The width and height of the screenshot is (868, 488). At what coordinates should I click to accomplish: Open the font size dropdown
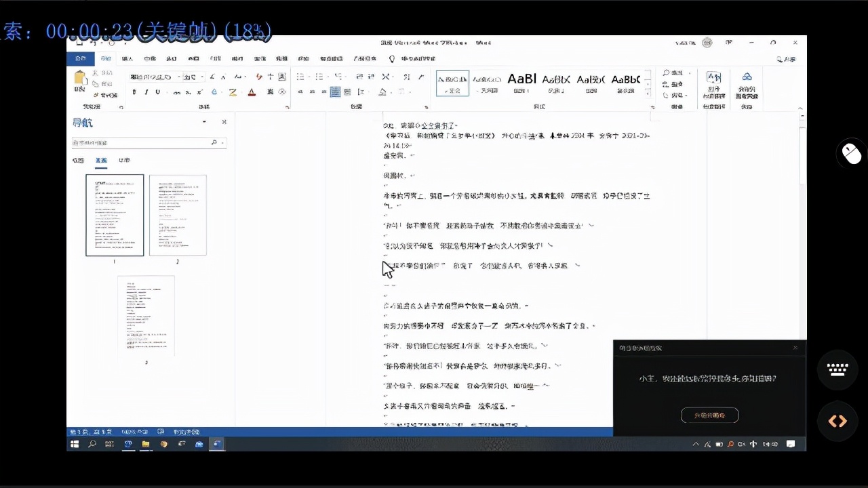pyautogui.click(x=201, y=77)
